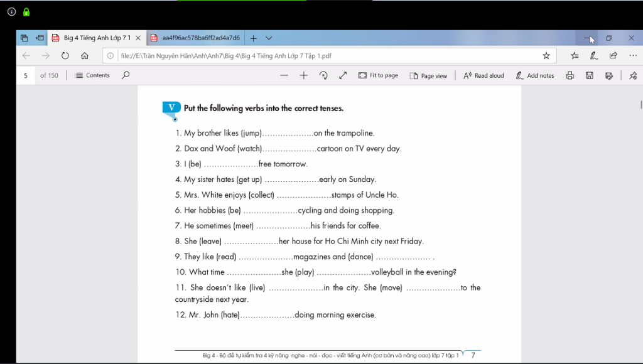
Task: Click the file path address bar
Action: click(328, 56)
